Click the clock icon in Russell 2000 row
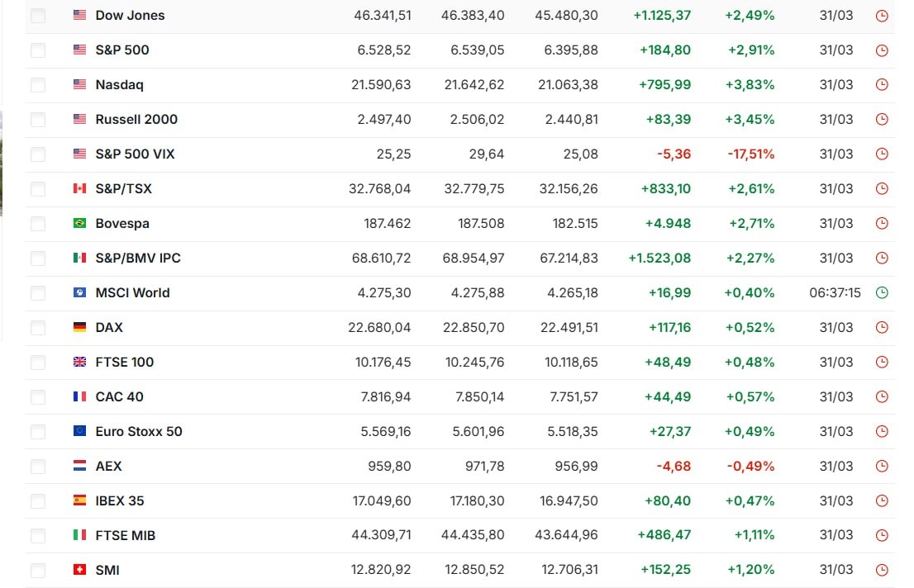This screenshot has width=914, height=588. coord(882,120)
